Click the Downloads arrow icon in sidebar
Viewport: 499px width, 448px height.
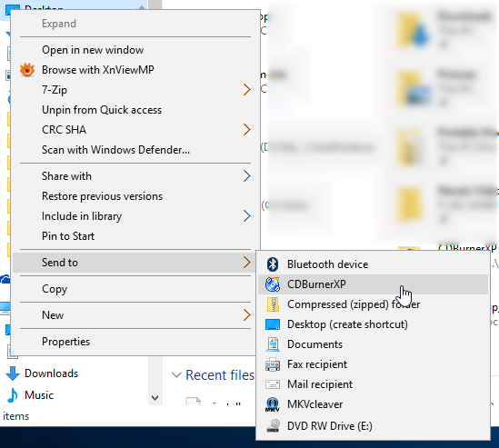tap(13, 373)
